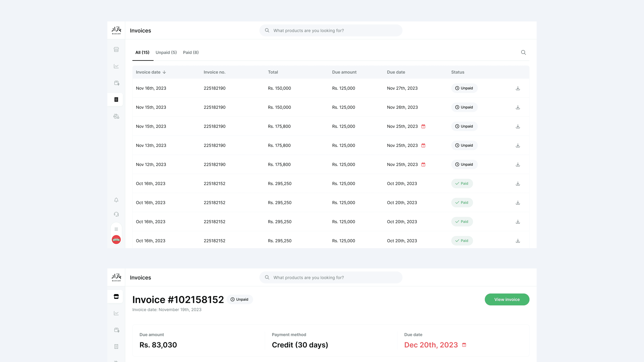Open the analytics chart icon in the detail screen sidebar
Viewport: 644px width, 362px height.
click(116, 313)
